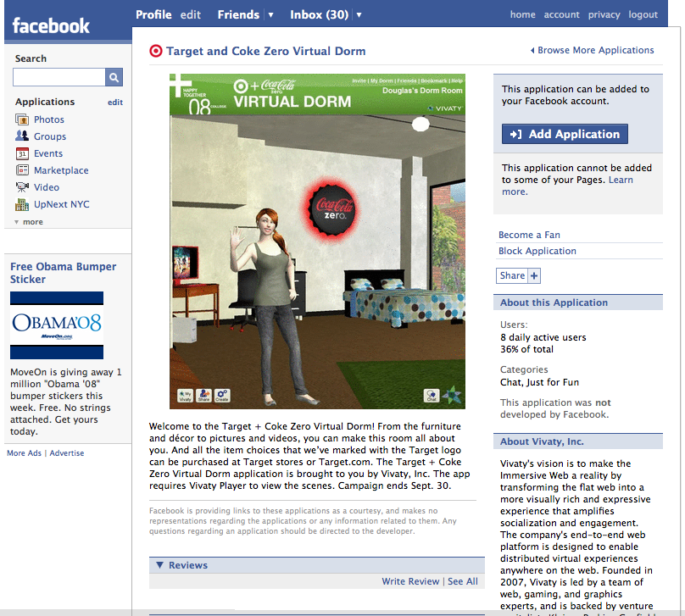Click 'Chat, Just for Fun' categories text
685x616 pixels.
pyautogui.click(x=539, y=382)
